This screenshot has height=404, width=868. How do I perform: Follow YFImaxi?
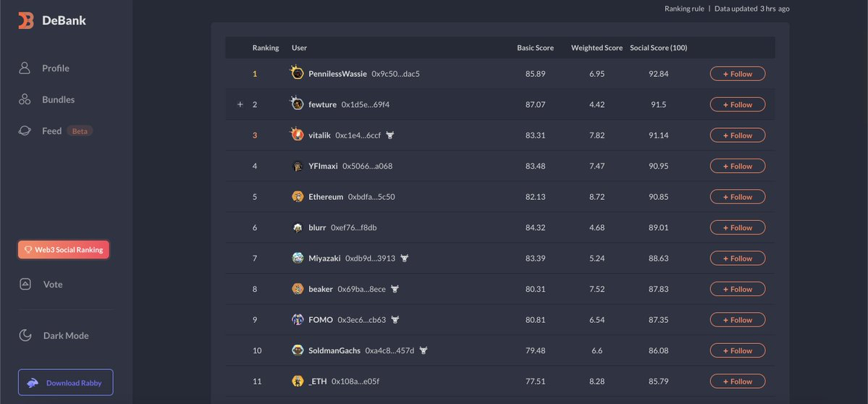pyautogui.click(x=738, y=166)
